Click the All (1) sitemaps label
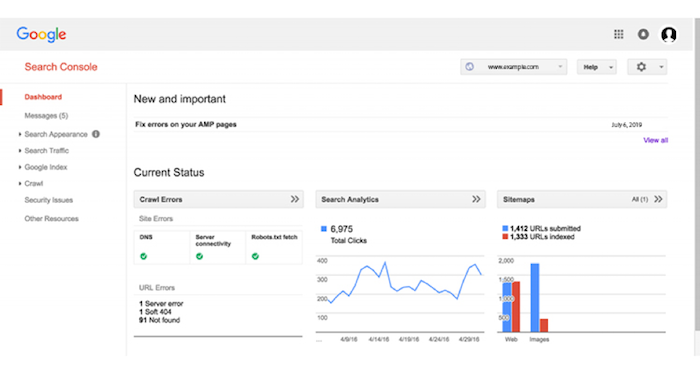This screenshot has height=373, width=700. click(640, 199)
